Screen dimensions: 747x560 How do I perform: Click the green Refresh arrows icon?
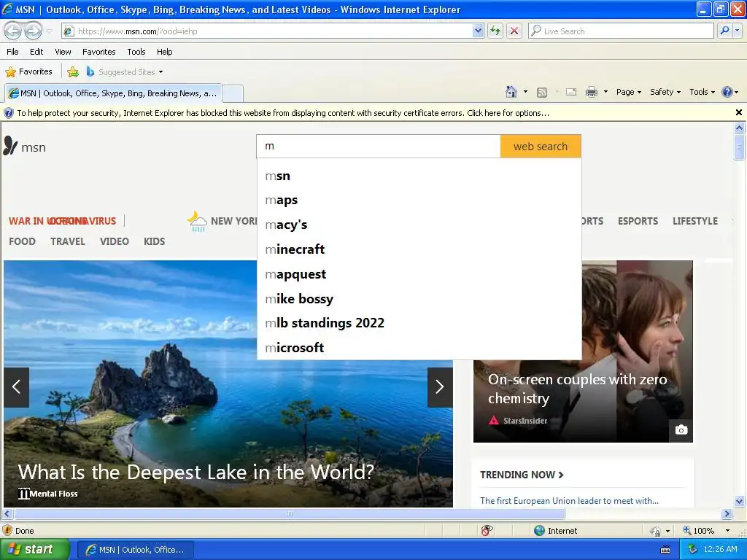pos(495,31)
